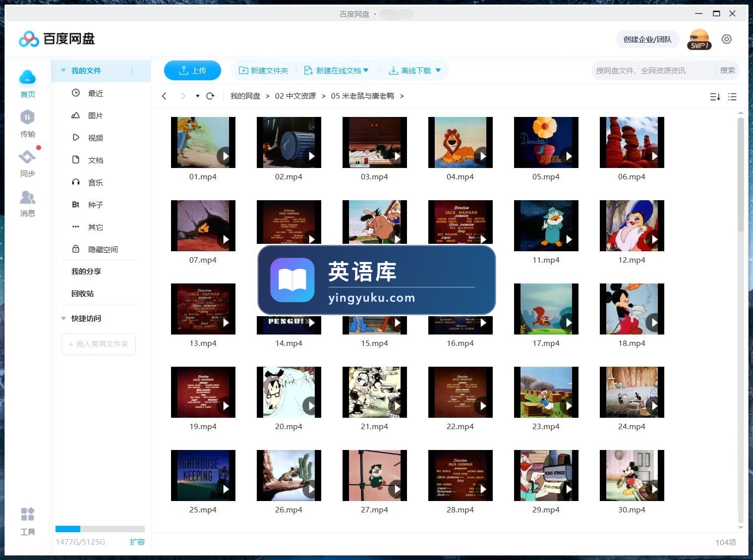Click the SVIP user avatar
Viewport: 753px width, 560px height.
point(699,39)
